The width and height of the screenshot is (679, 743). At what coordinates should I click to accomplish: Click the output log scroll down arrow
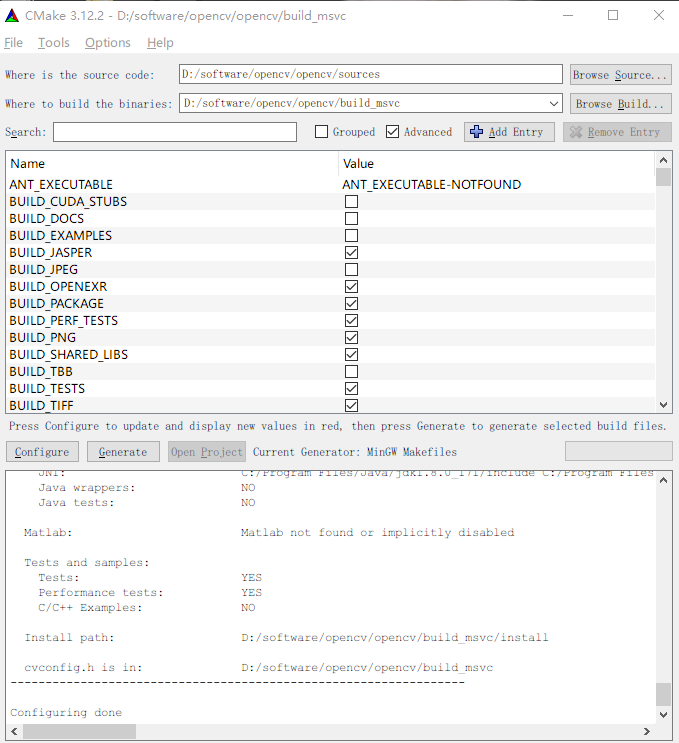click(663, 715)
